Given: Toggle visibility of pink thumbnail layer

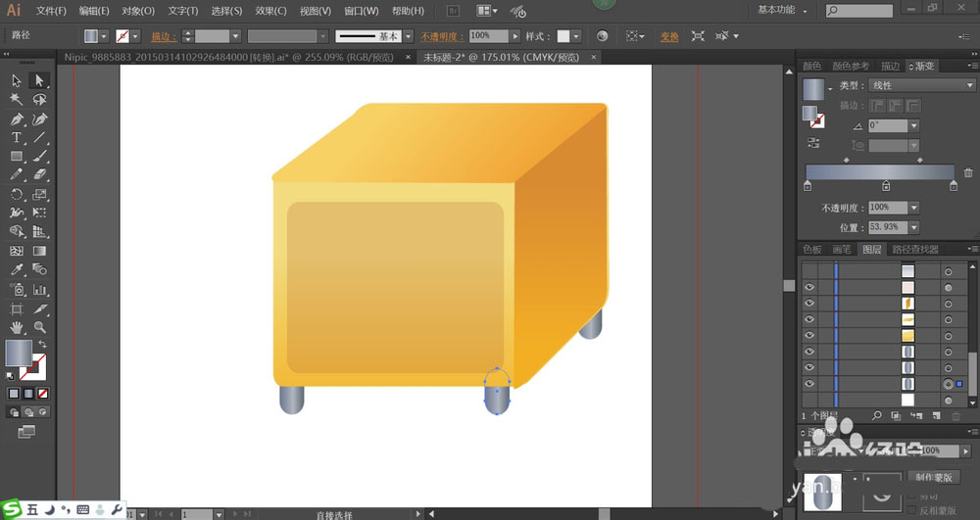Looking at the screenshot, I should tap(809, 287).
